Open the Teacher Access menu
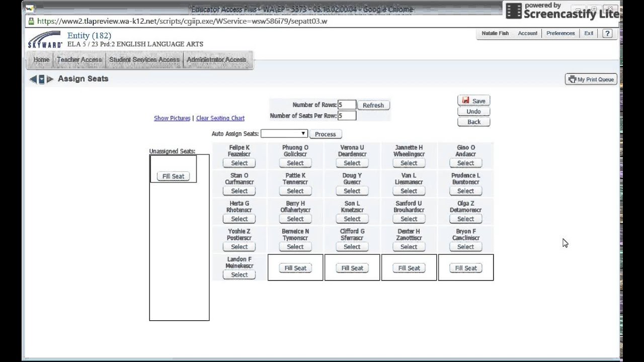644x362 pixels. pyautogui.click(x=79, y=60)
